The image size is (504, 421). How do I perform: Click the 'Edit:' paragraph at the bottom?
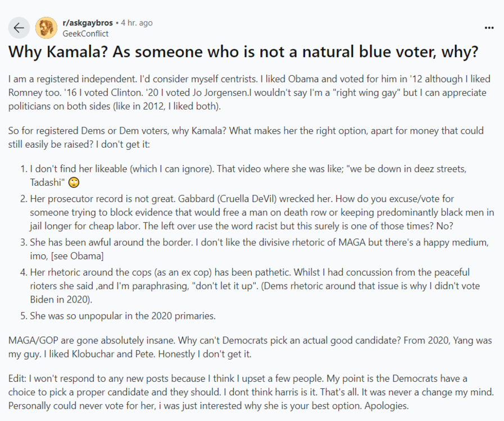251,392
